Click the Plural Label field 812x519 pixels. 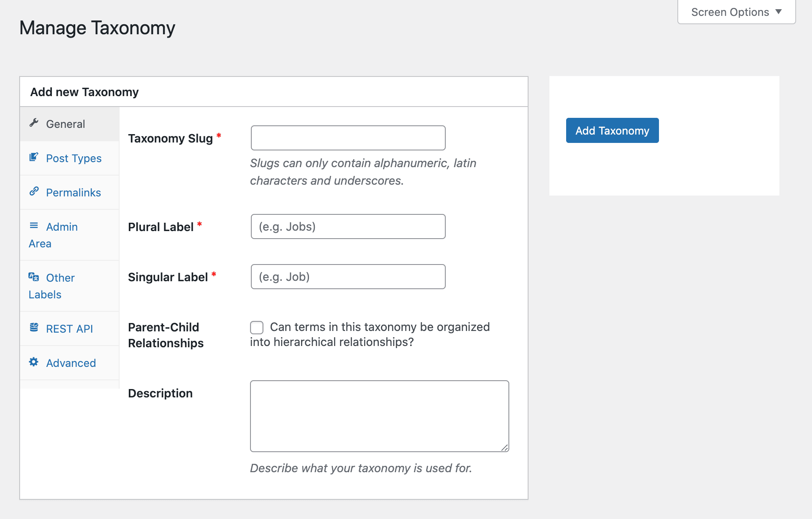pos(347,226)
